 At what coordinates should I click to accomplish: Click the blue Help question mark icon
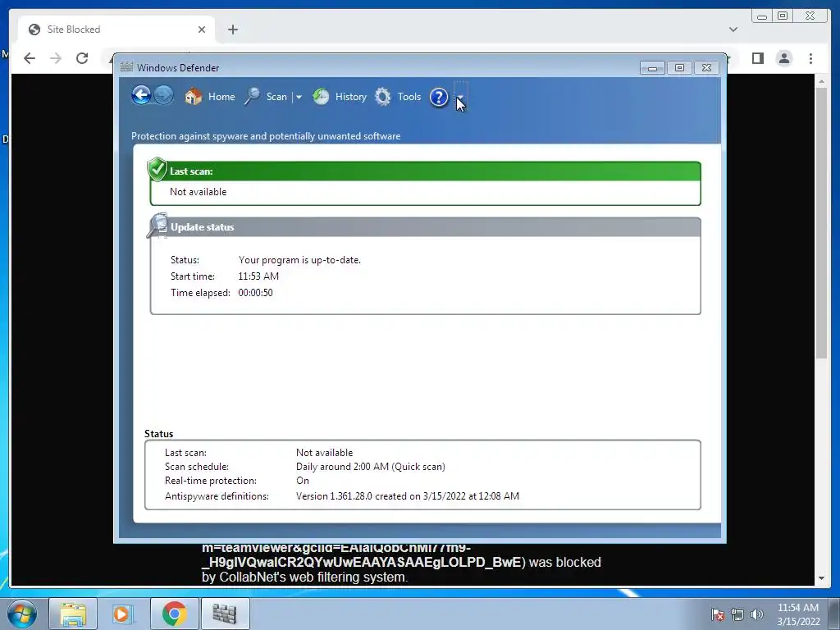pos(439,97)
